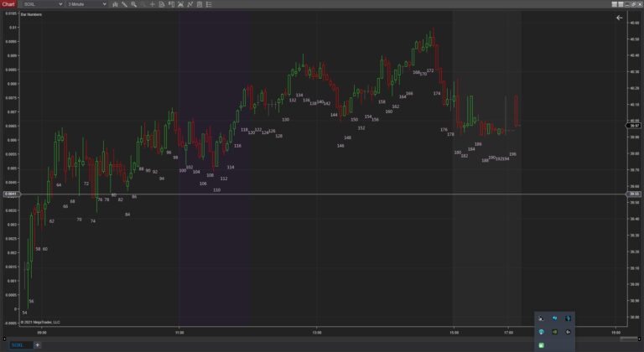Open the drawing tools pencil icon
The height and width of the screenshot is (352, 644).
tap(124, 4)
